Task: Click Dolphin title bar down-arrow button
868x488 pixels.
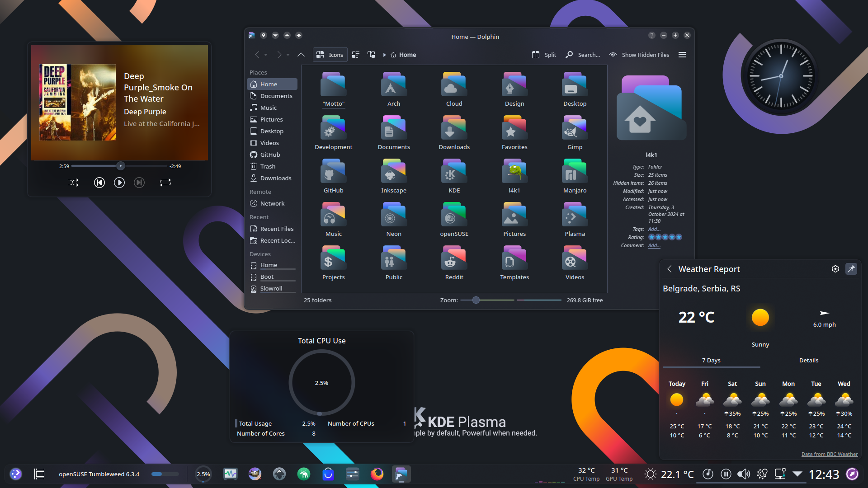Action: coord(275,35)
